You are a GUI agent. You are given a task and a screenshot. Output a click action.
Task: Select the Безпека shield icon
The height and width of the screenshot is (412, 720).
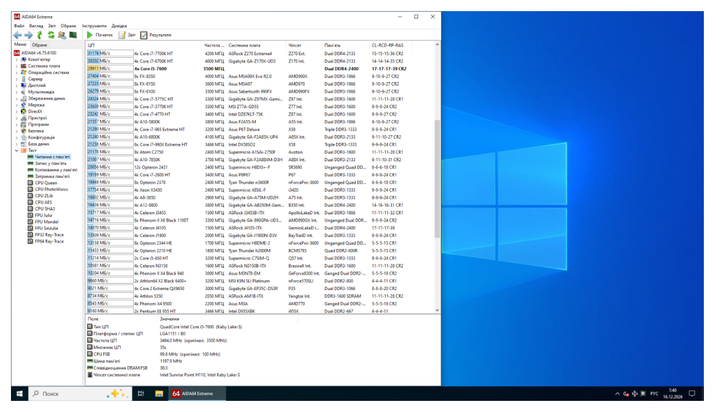pos(23,131)
